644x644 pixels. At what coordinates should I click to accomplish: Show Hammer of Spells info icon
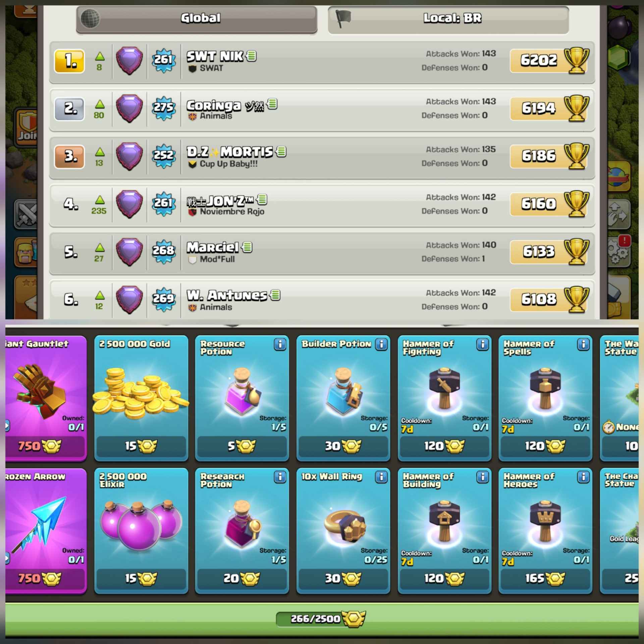pos(583,344)
